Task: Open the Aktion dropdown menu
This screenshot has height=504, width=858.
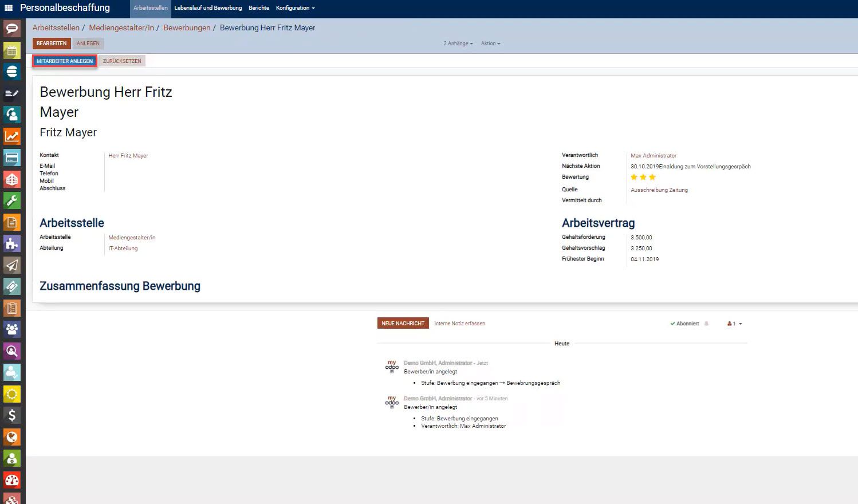Action: tap(490, 43)
